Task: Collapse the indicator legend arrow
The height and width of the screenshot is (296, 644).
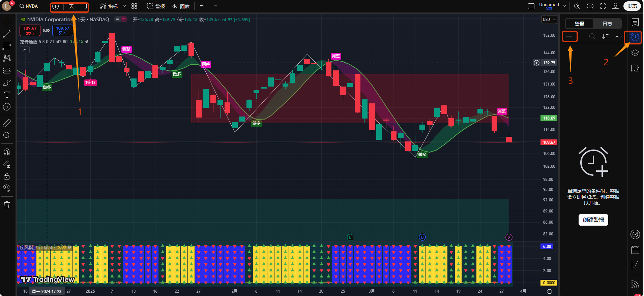Action: coord(25,50)
